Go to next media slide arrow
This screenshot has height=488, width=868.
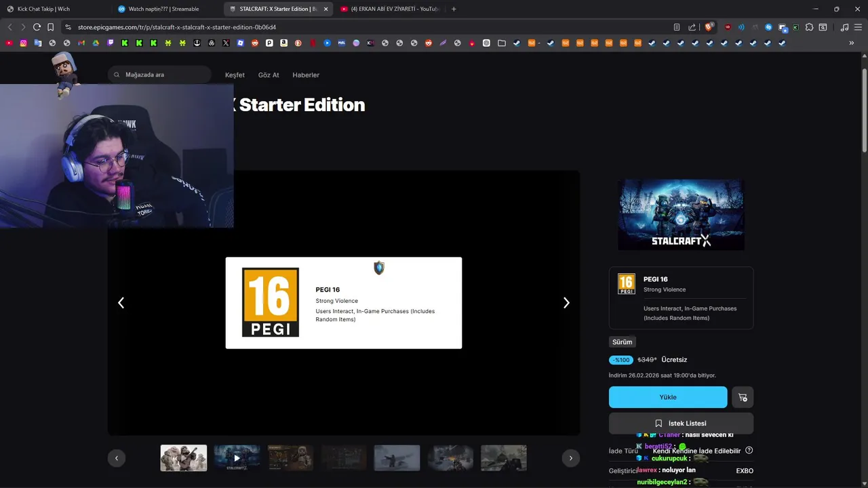(x=566, y=303)
